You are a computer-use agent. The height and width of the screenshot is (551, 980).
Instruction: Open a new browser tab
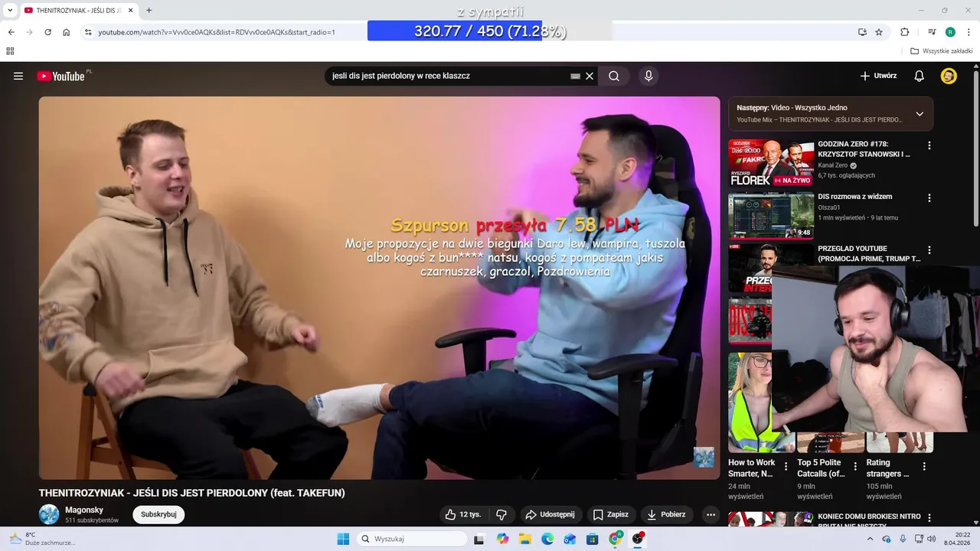pos(149,11)
